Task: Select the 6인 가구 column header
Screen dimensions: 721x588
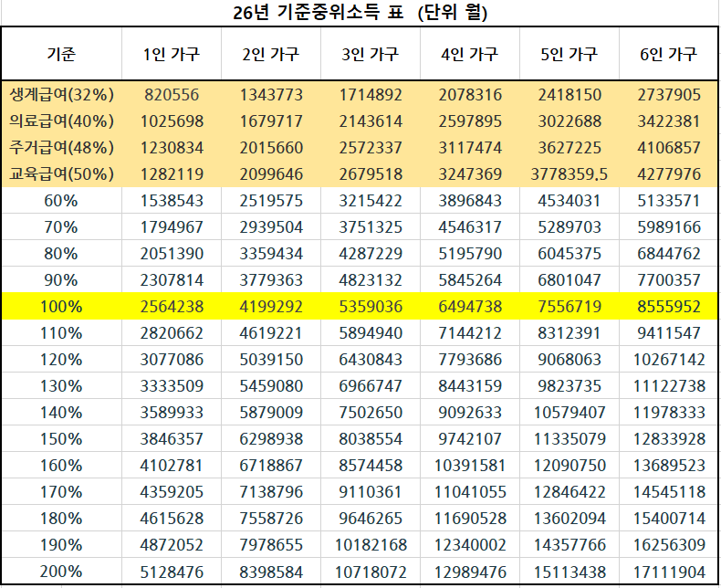Action: (669, 54)
